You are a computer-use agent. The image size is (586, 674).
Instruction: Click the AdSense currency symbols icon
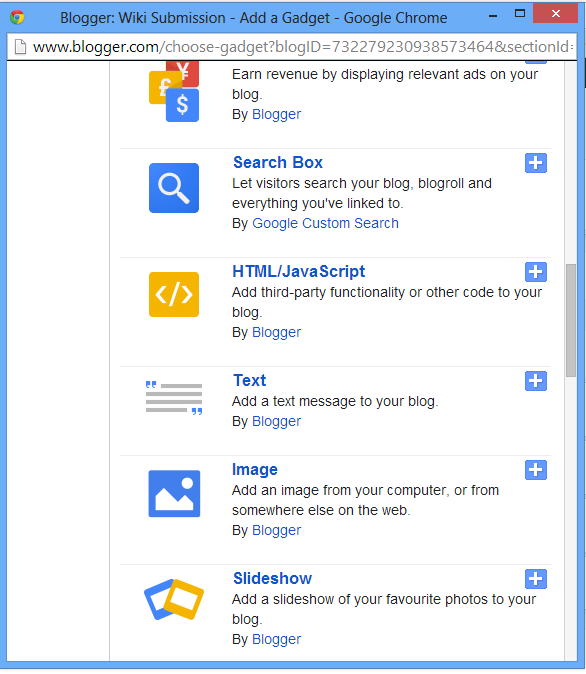(174, 92)
